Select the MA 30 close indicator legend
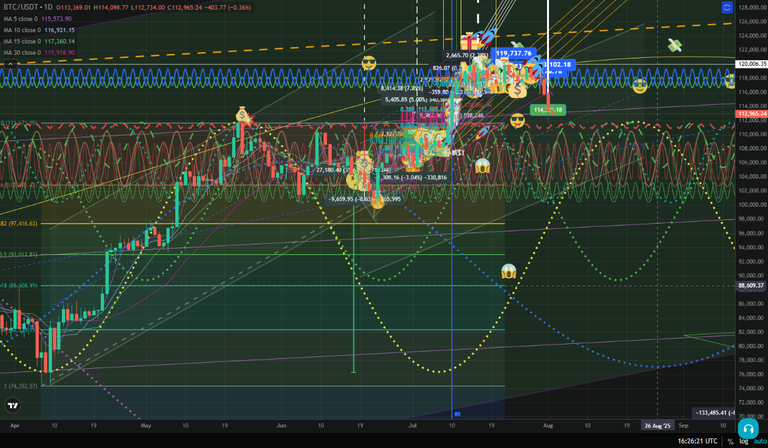This screenshot has height=448, width=768. tap(39, 52)
